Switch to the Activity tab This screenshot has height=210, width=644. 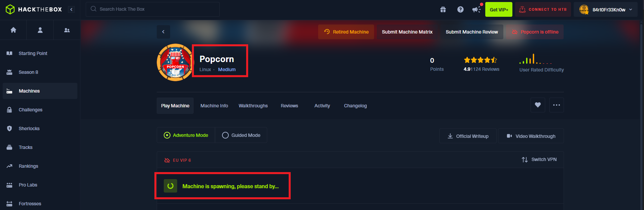(x=322, y=106)
